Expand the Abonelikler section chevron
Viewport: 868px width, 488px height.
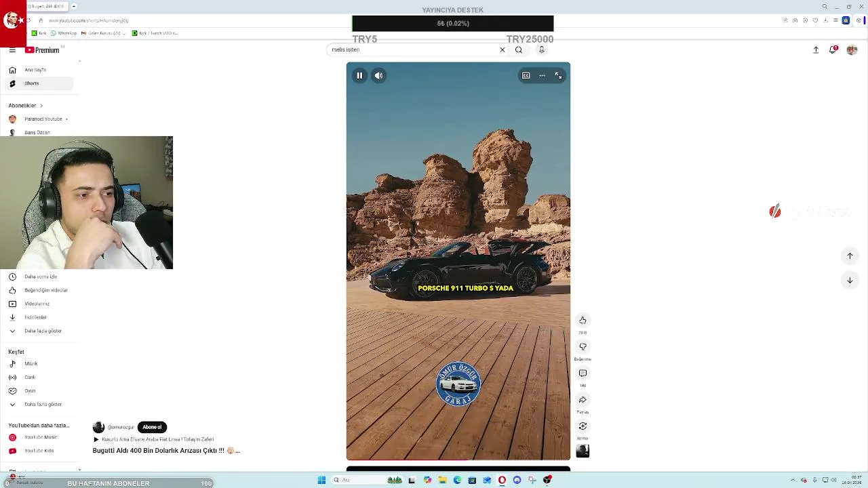pos(41,106)
